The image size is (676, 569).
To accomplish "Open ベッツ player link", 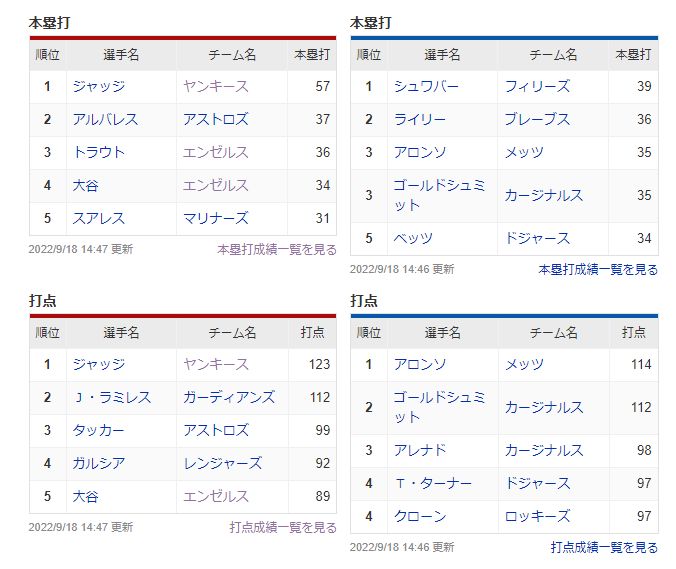I will (x=413, y=238).
